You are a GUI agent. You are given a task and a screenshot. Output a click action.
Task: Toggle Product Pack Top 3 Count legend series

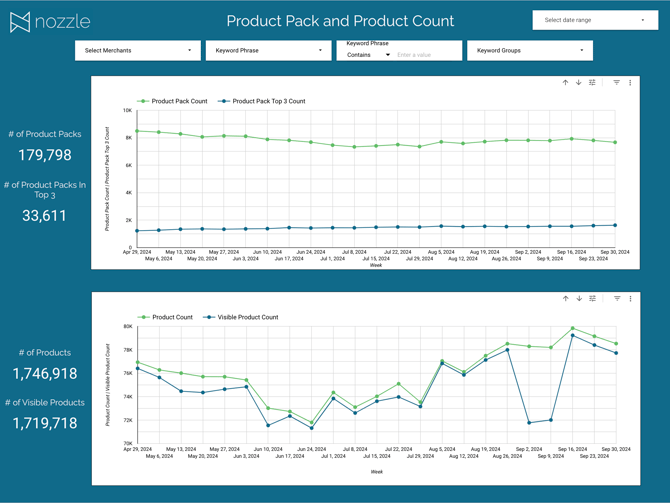(x=268, y=101)
